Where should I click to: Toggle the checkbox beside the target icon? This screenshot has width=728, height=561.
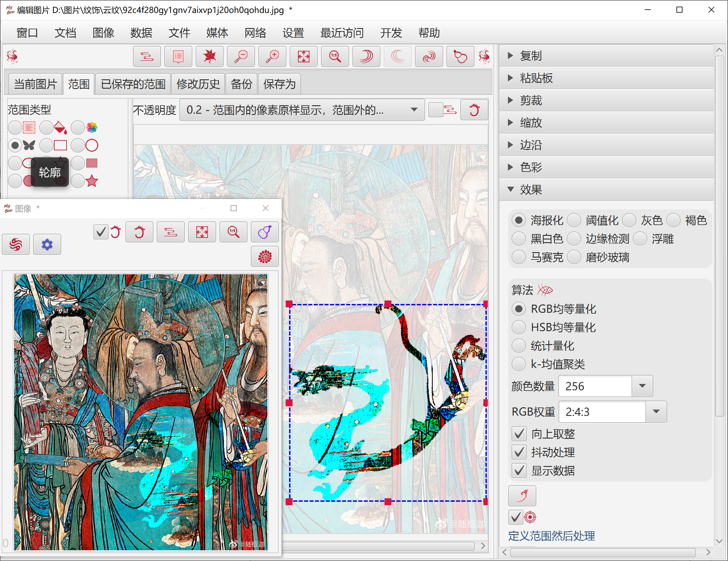(x=515, y=517)
